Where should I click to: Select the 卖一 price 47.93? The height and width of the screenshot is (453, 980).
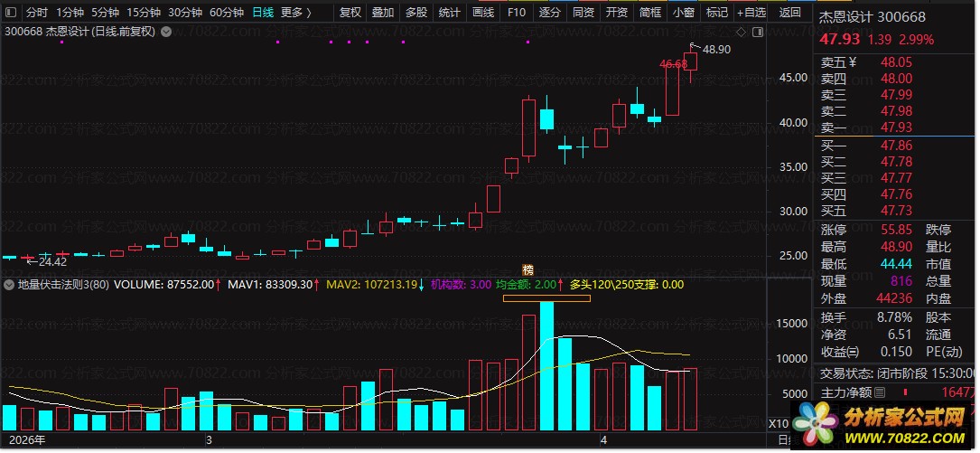[x=896, y=127]
